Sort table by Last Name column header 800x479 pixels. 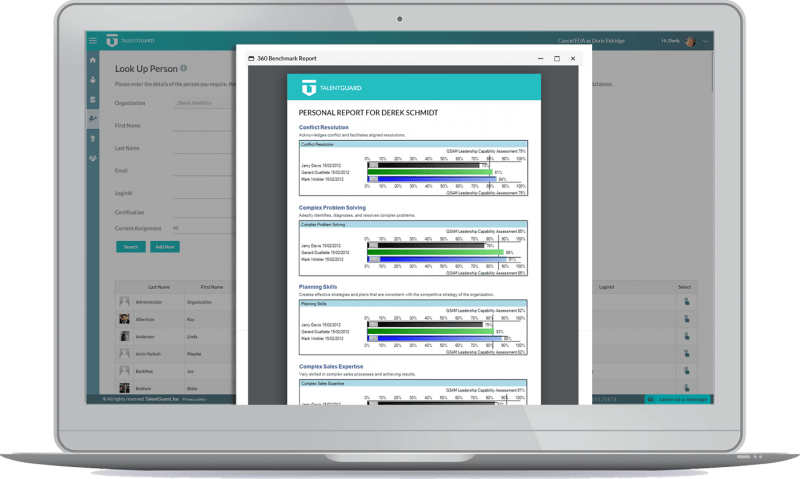pyautogui.click(x=159, y=287)
